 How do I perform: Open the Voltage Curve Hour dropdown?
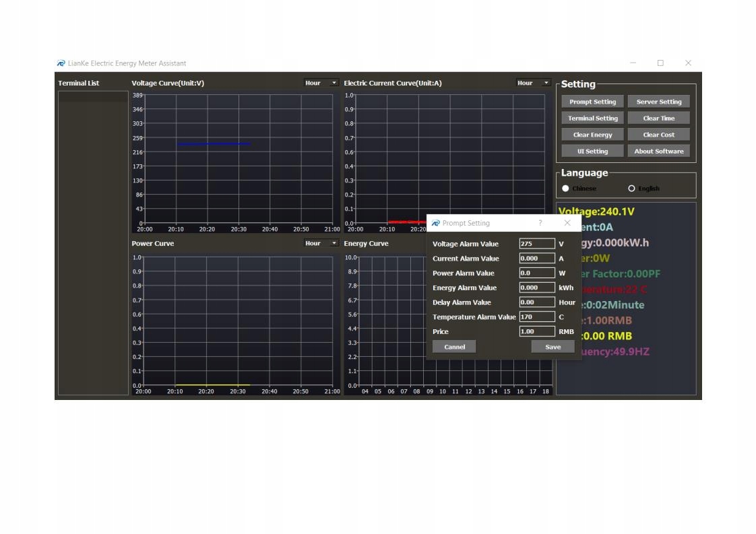click(x=321, y=83)
